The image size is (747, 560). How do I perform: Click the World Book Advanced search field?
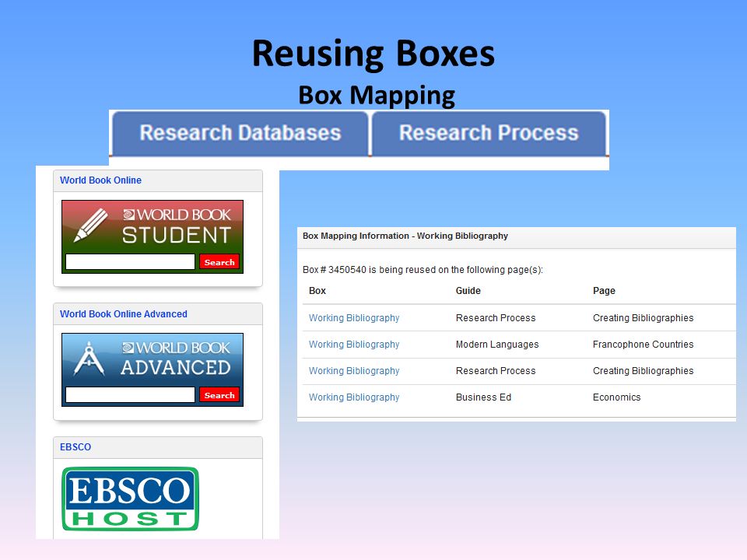point(130,394)
